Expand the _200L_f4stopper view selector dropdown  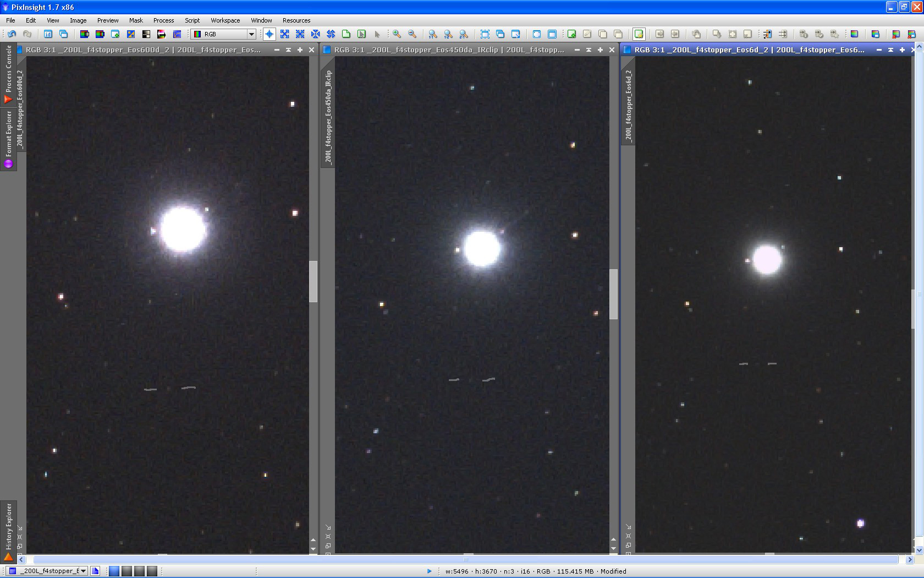coord(84,571)
